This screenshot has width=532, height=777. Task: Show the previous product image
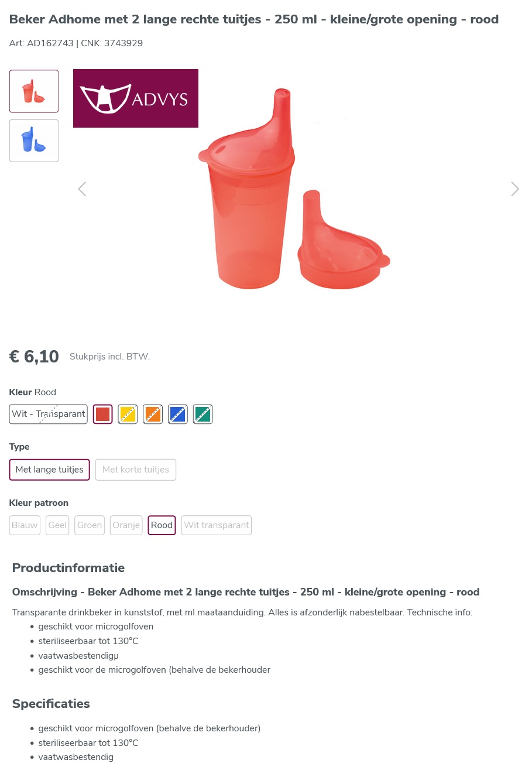pyautogui.click(x=82, y=189)
